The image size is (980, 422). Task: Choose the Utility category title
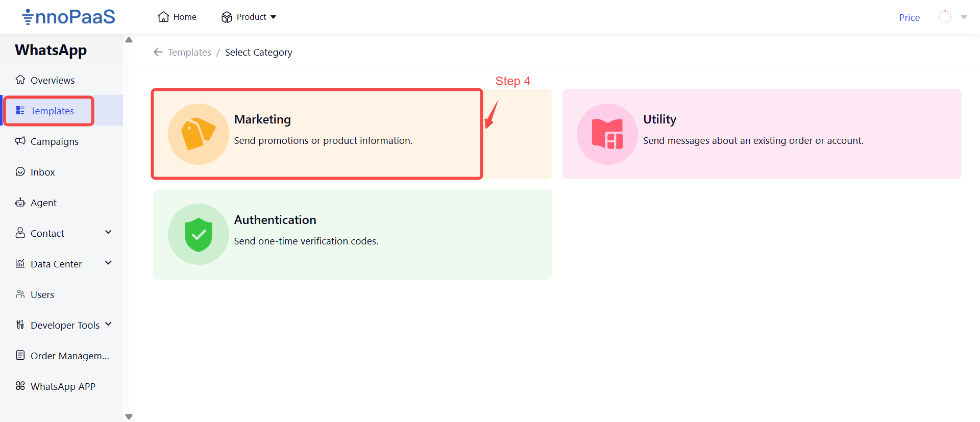[659, 119]
